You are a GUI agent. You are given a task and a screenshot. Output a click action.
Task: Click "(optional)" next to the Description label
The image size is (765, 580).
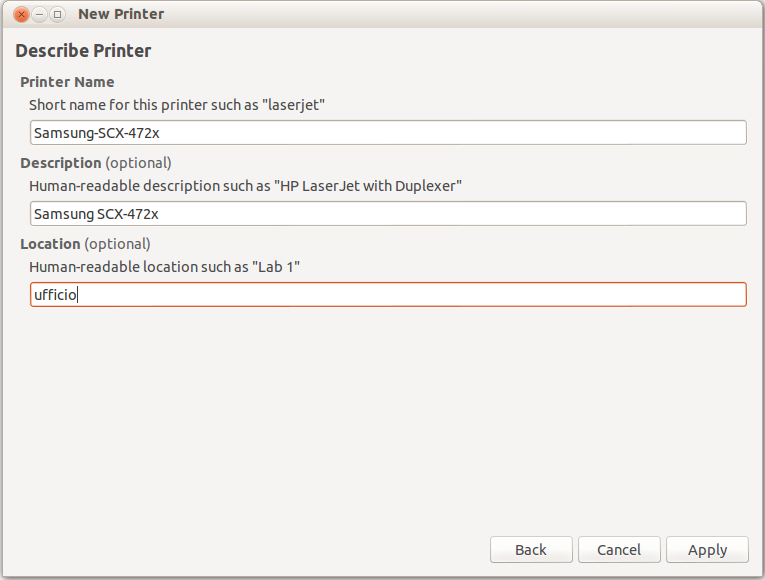(139, 163)
